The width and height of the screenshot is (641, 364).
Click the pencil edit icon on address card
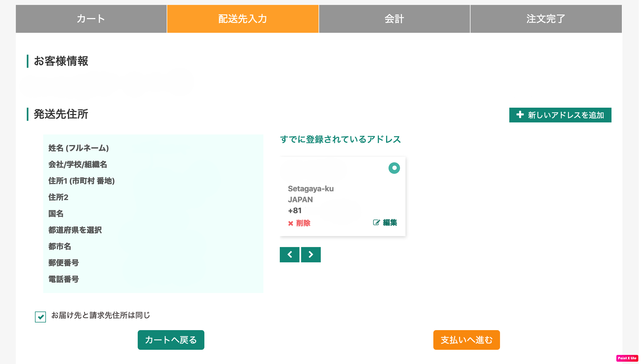[376, 222]
